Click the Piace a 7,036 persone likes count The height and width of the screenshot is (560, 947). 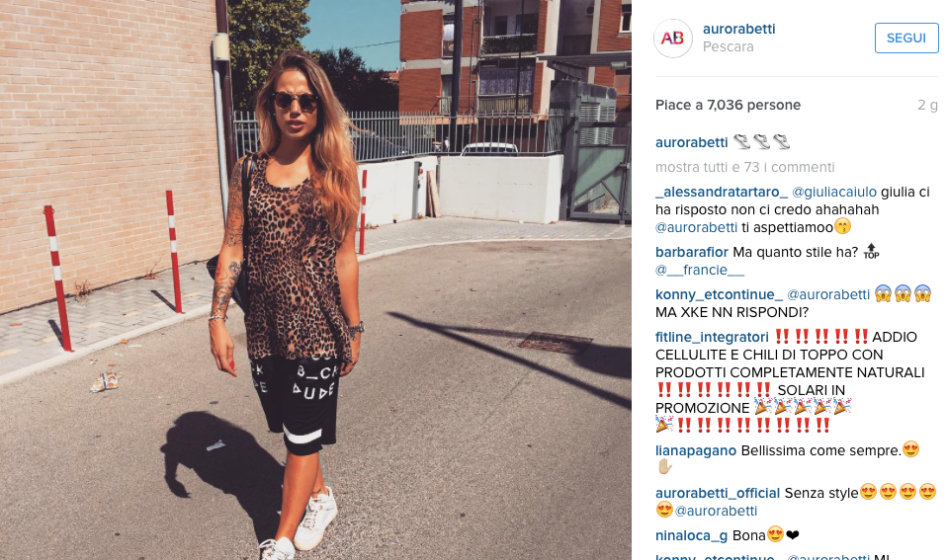pos(728,105)
